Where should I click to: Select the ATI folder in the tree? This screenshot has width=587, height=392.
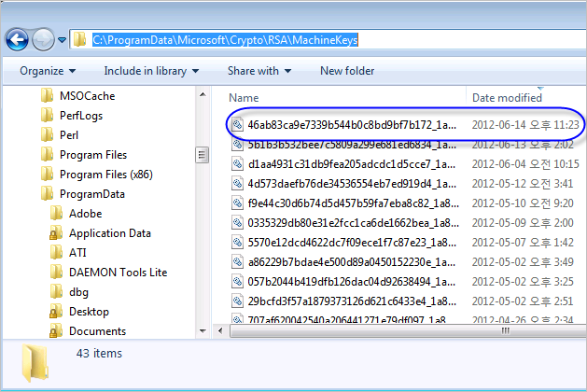coord(77,253)
